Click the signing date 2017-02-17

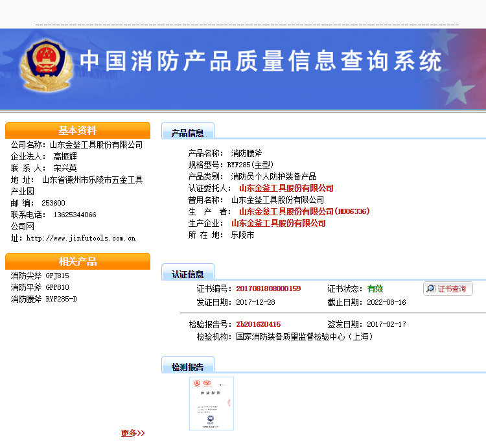click(x=386, y=324)
